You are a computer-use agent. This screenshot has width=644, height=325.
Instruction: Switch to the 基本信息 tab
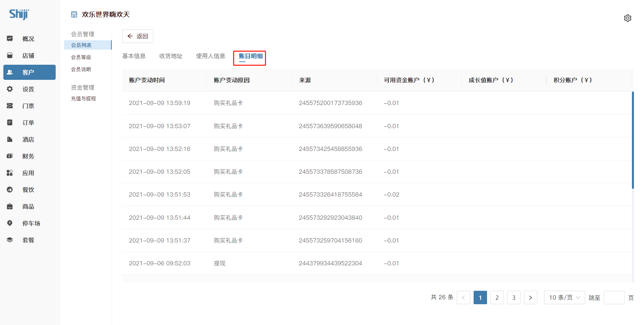tap(134, 56)
